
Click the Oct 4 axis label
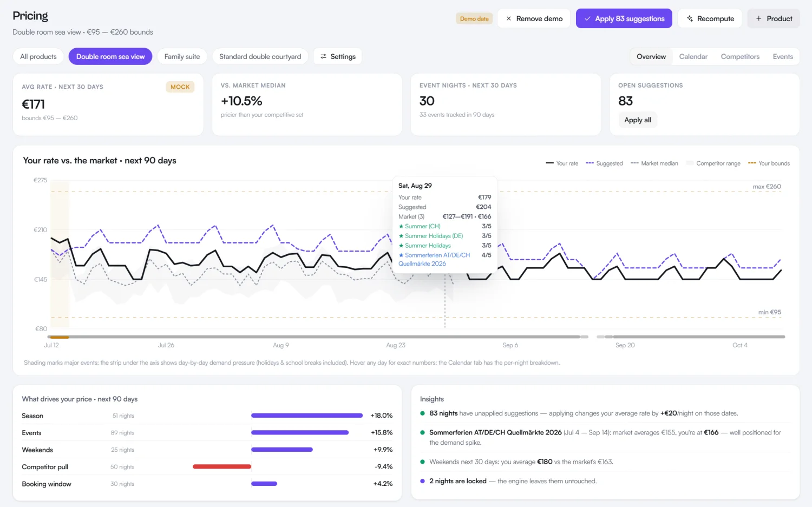tap(740, 345)
